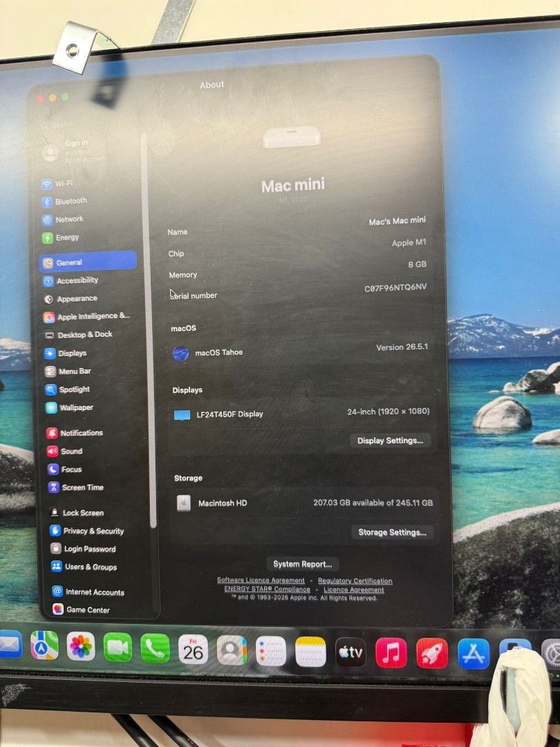Open Wallpaper settings

70,407
